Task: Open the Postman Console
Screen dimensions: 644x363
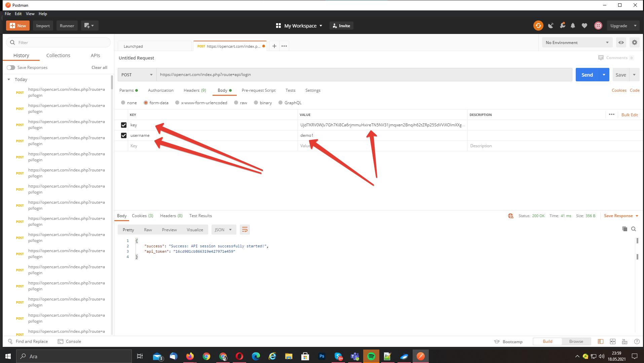Action: (x=70, y=341)
